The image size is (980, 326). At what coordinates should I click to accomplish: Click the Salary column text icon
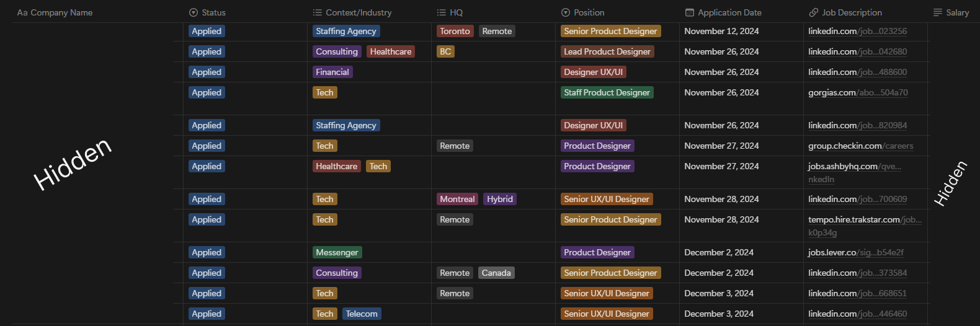[x=938, y=12]
